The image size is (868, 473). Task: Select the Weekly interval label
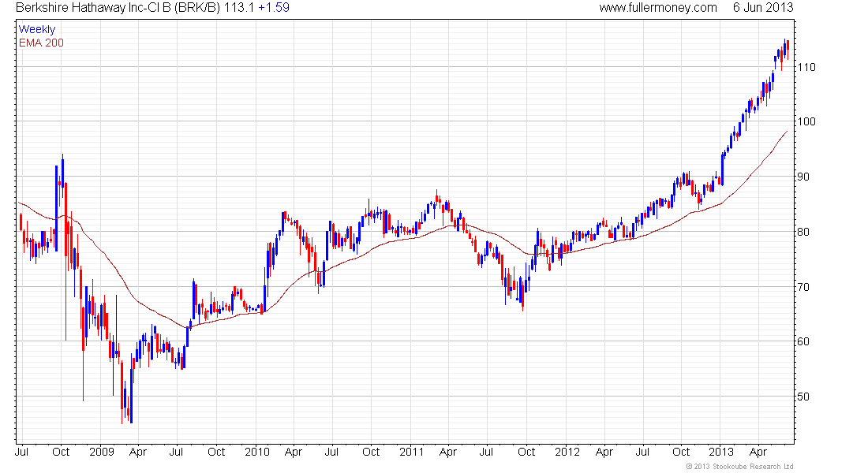click(37, 29)
